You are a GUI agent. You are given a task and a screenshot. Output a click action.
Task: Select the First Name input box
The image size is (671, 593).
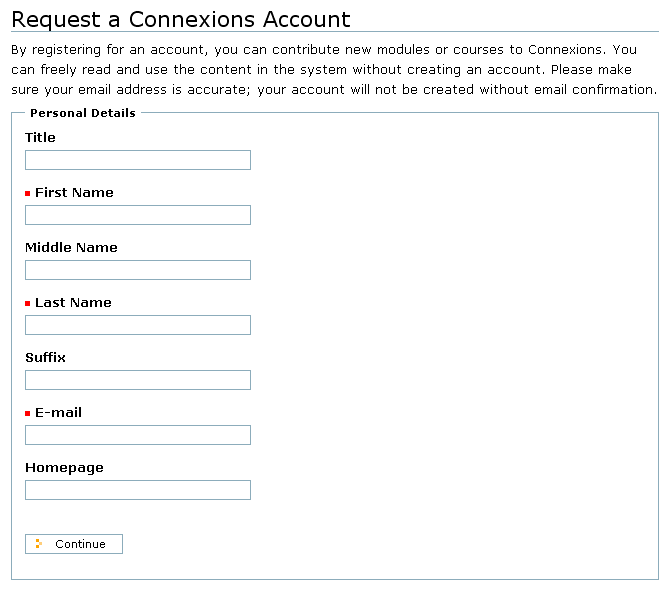coord(138,215)
